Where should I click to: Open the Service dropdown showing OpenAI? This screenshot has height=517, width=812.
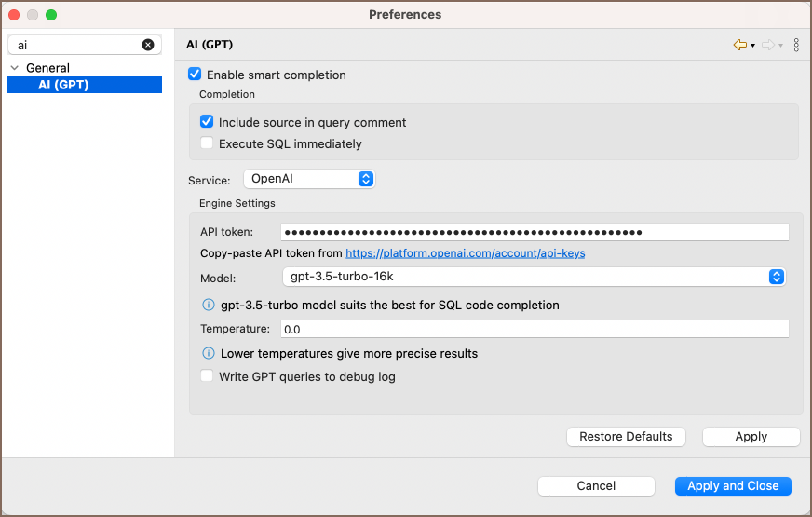click(308, 179)
